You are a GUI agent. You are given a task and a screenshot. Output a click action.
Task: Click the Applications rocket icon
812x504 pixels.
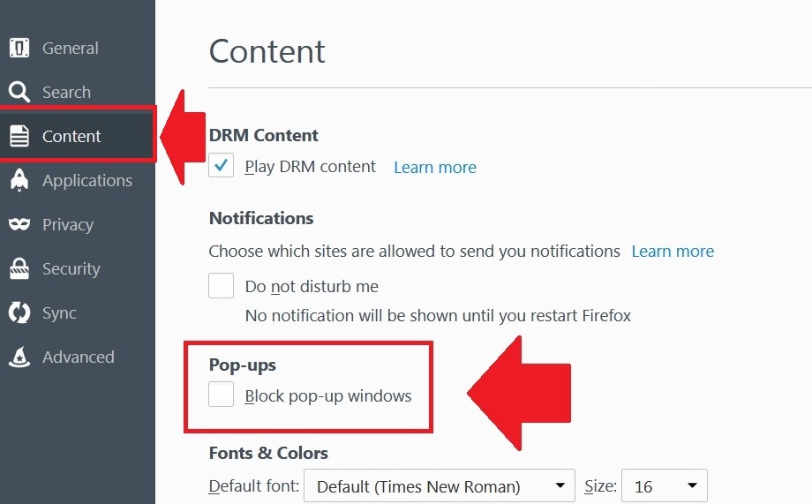[19, 180]
